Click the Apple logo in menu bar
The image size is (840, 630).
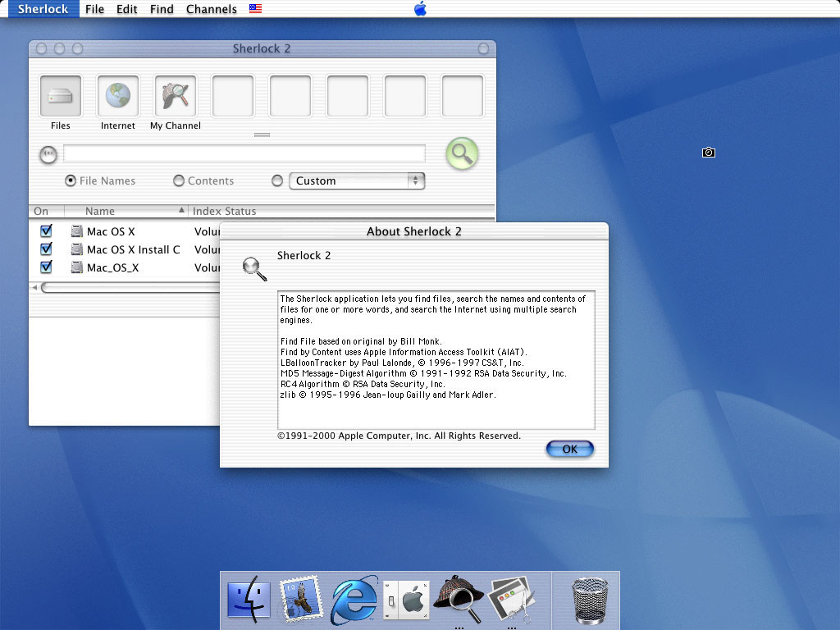click(421, 8)
